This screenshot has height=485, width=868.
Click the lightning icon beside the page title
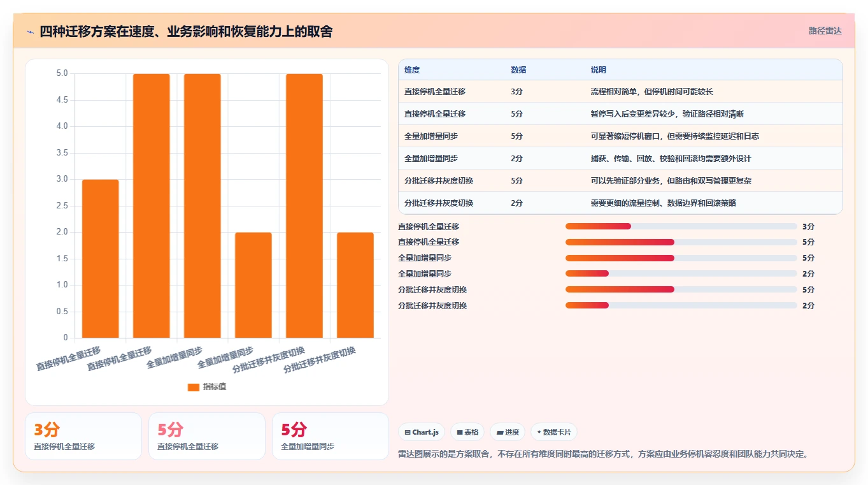31,31
